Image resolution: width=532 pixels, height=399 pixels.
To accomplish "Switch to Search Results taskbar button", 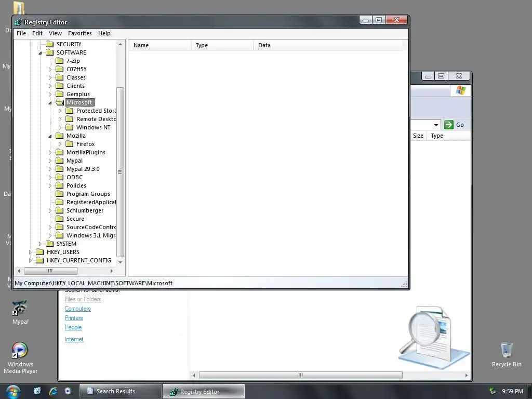I will 120,391.
